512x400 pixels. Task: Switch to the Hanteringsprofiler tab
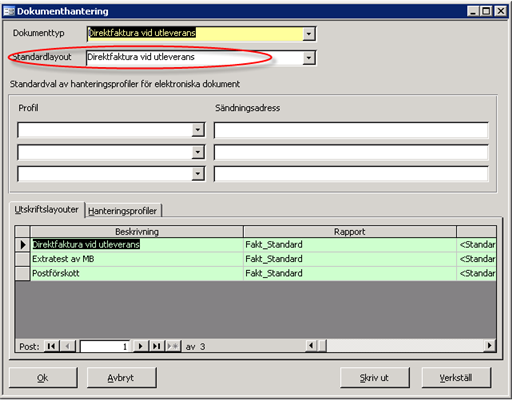pyautogui.click(x=123, y=211)
